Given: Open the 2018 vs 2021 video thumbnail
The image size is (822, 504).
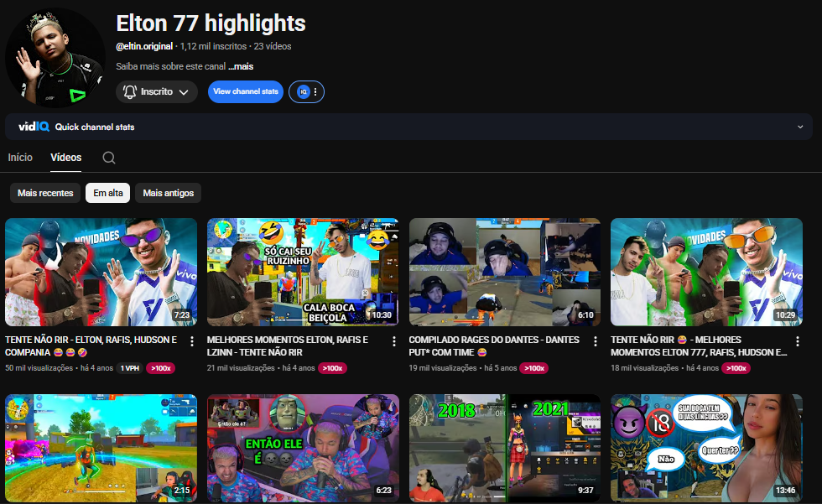Looking at the screenshot, I should point(504,448).
